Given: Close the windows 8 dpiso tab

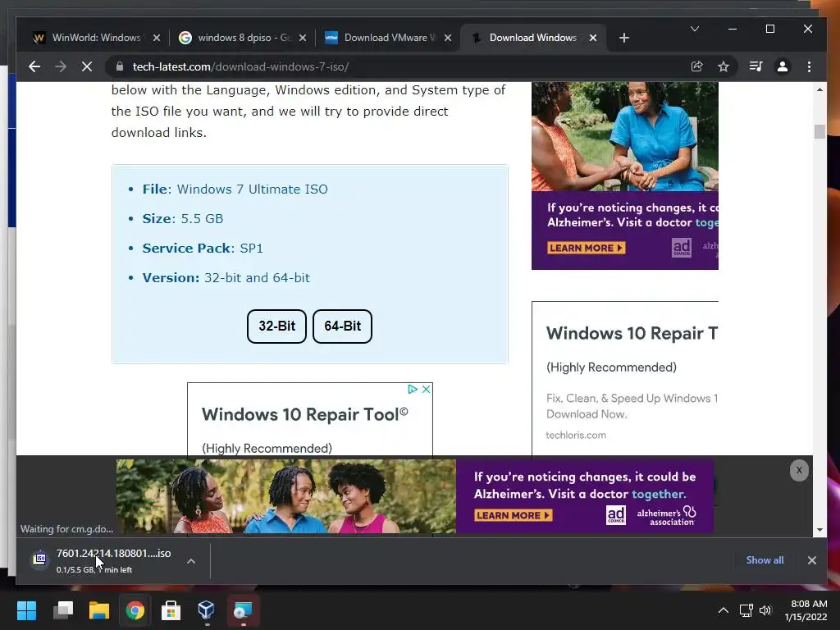Looking at the screenshot, I should click(x=303, y=38).
